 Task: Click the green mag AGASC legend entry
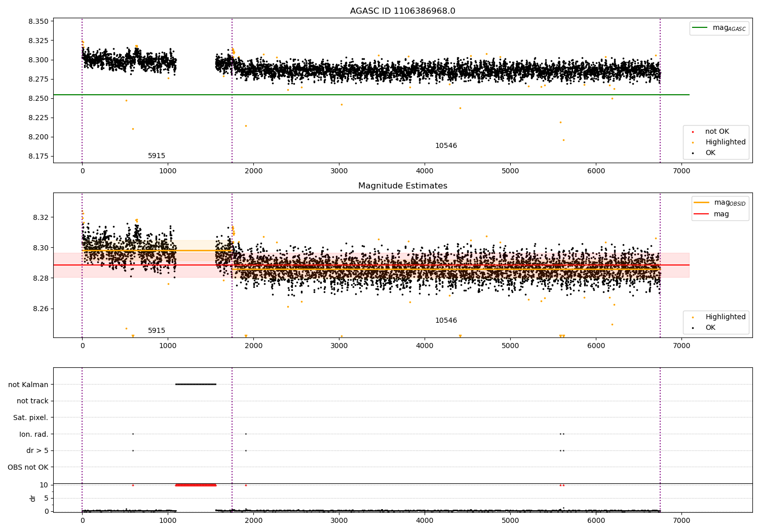pyautogui.click(x=719, y=28)
